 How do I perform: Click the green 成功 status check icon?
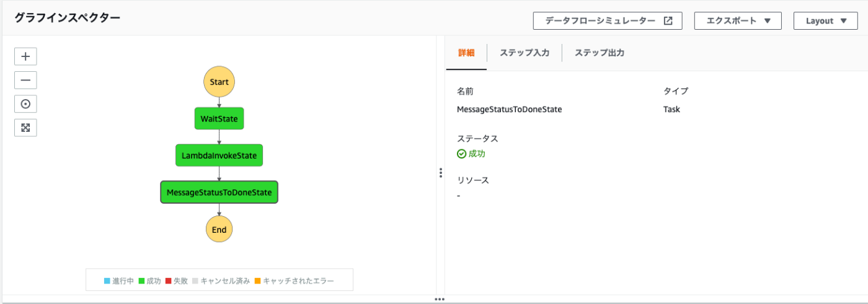click(x=461, y=154)
